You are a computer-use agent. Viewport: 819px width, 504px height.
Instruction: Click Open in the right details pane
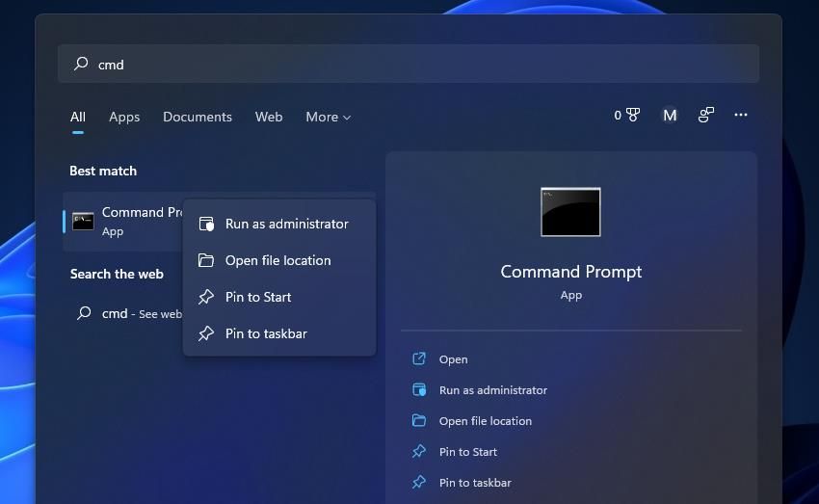pos(453,359)
